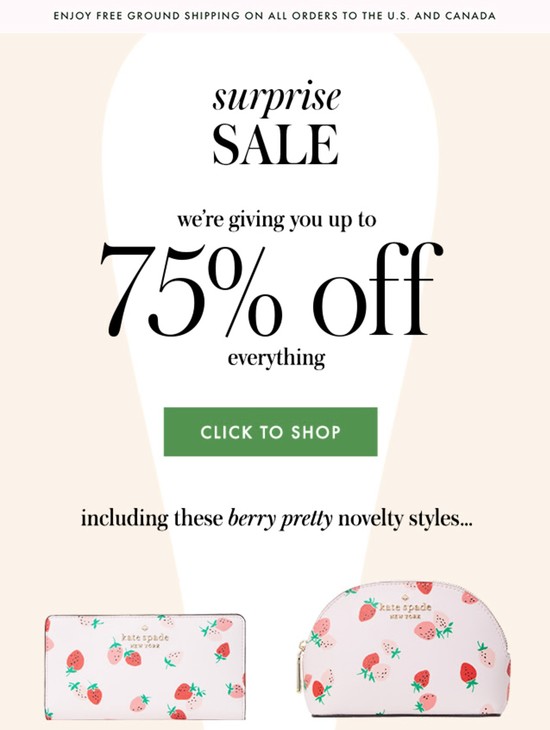Image resolution: width=550 pixels, height=730 pixels.
Task: Click "we're giving you up to" text
Action: coord(276,220)
